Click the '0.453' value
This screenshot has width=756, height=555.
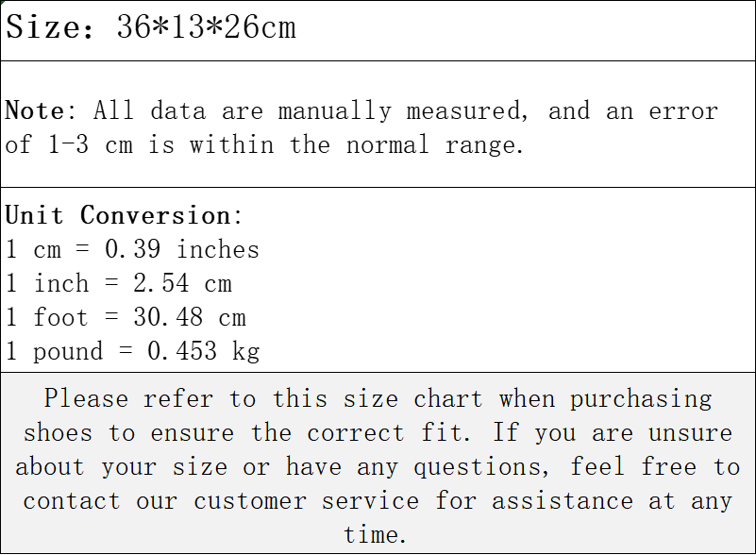[x=182, y=351]
